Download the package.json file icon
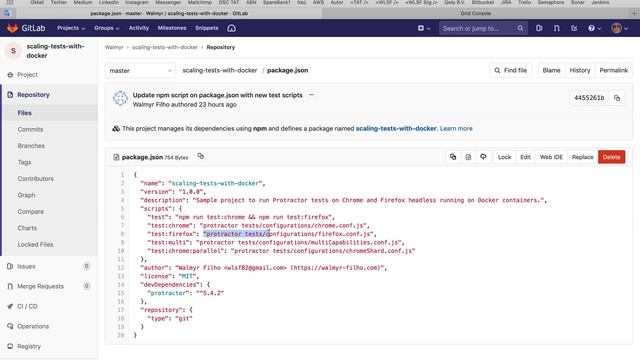This screenshot has width=640, height=360. (x=483, y=157)
